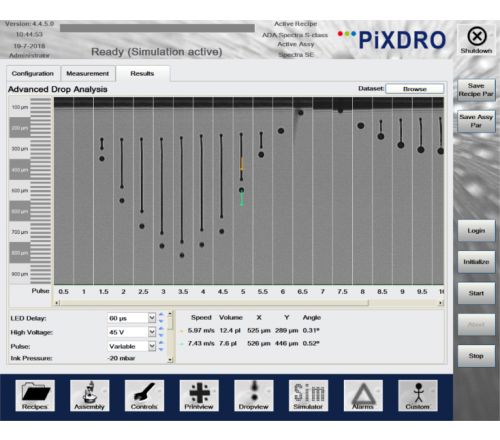
Task: Click the Login button
Action: (476, 230)
